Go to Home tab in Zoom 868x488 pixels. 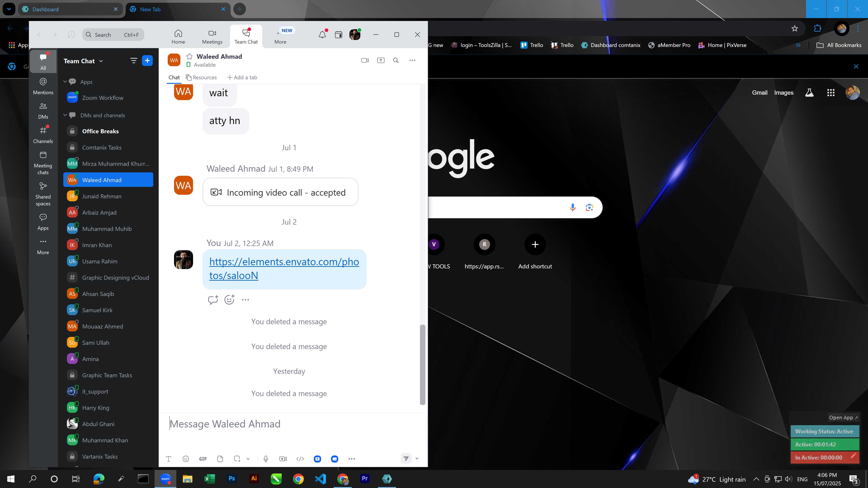coord(178,37)
